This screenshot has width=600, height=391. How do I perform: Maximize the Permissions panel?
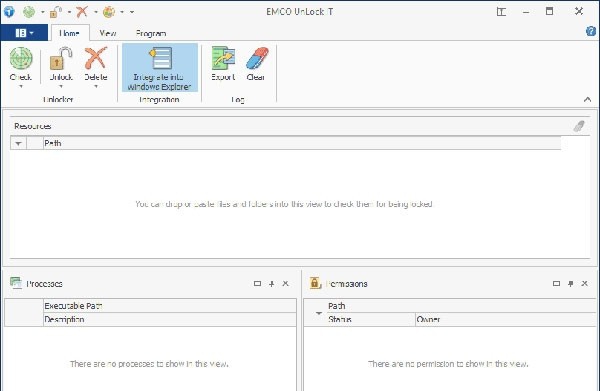click(556, 283)
